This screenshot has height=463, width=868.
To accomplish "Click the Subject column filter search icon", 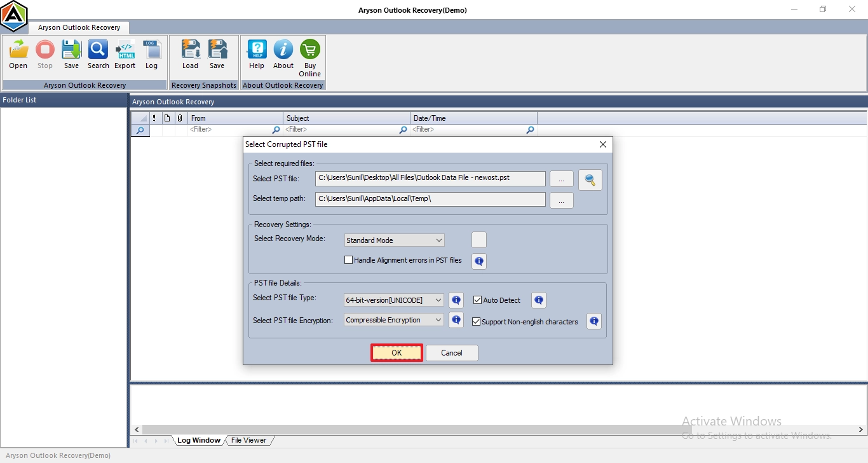I will [x=403, y=130].
